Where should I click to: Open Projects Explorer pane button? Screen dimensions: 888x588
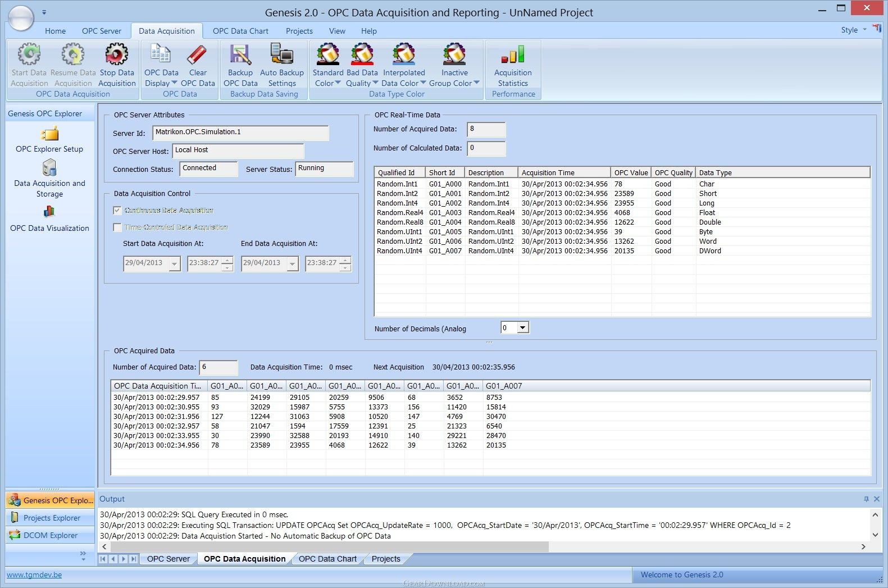(x=50, y=518)
